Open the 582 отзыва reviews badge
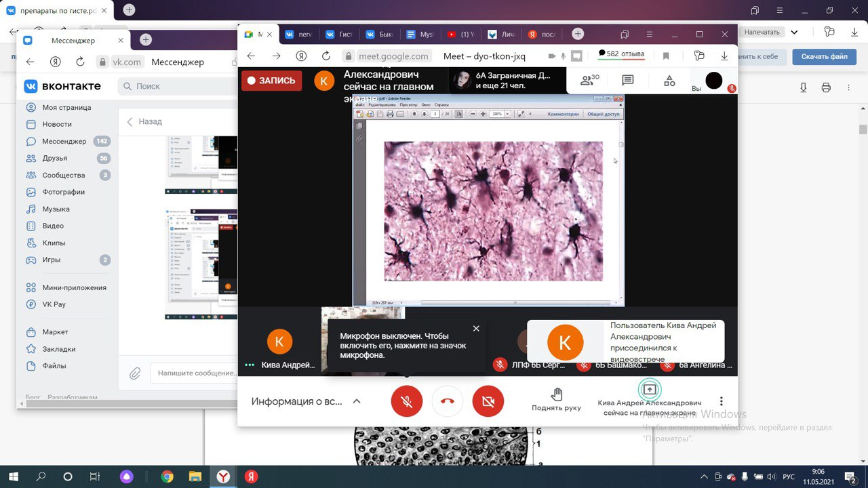Image resolution: width=868 pixels, height=488 pixels. click(x=620, y=54)
